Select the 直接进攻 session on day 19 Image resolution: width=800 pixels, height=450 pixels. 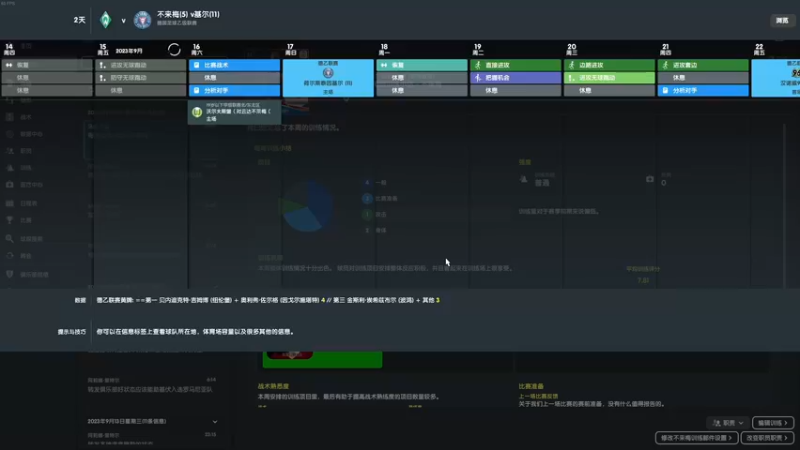click(x=516, y=65)
